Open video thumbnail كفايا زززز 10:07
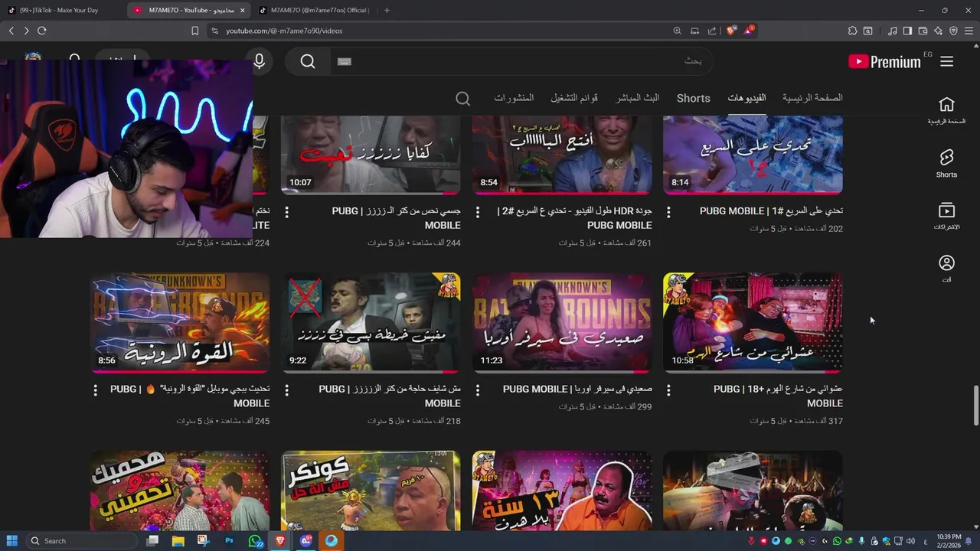Viewport: 980px width, 551px height. point(371,155)
